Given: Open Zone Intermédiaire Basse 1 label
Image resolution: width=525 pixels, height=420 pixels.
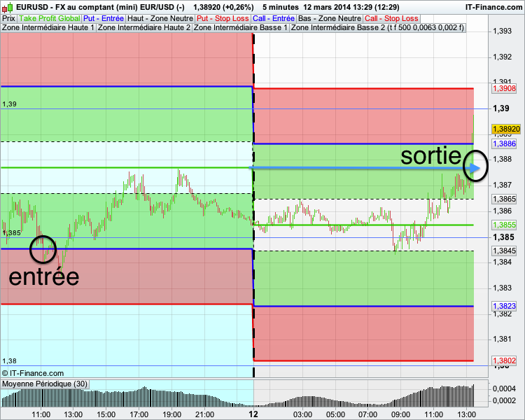Looking at the screenshot, I should (240, 27).
